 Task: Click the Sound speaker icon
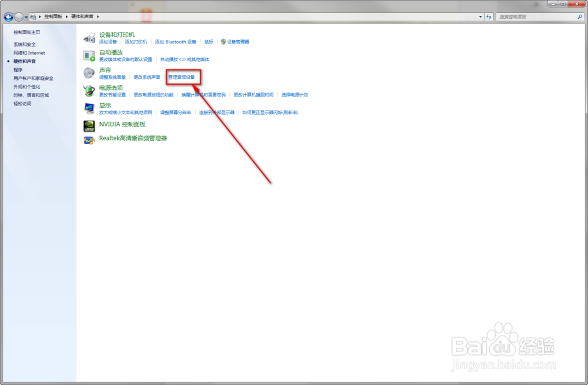click(x=89, y=73)
